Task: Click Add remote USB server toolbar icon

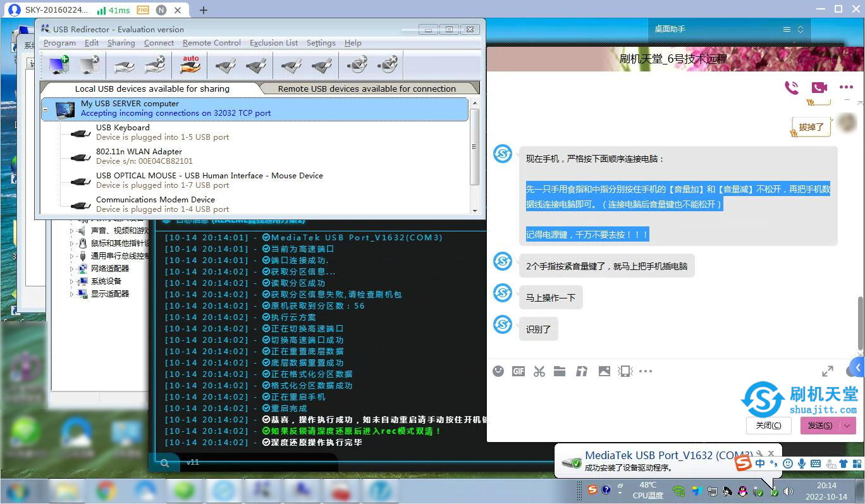Action: (59, 65)
